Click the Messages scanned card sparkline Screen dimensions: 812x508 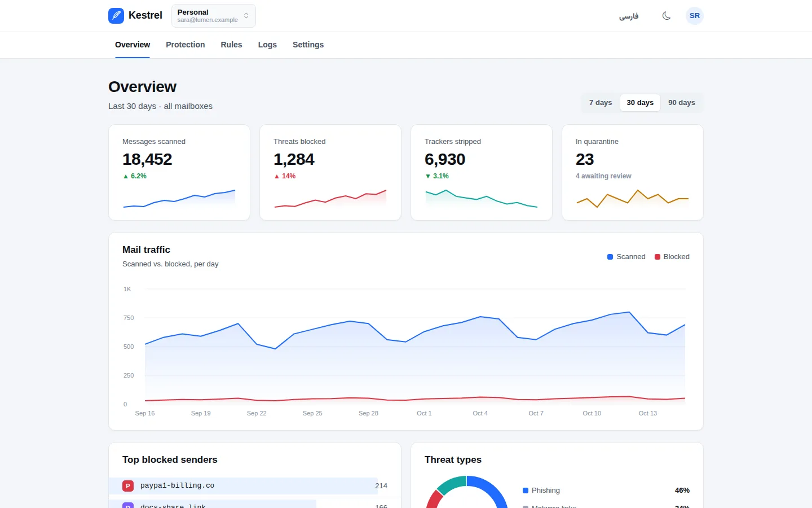coord(179,198)
